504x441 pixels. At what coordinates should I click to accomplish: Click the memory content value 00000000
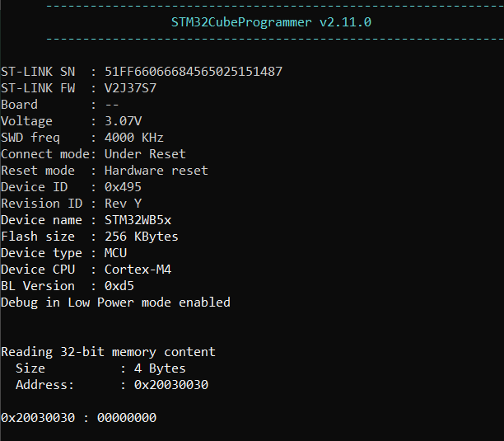tap(127, 418)
